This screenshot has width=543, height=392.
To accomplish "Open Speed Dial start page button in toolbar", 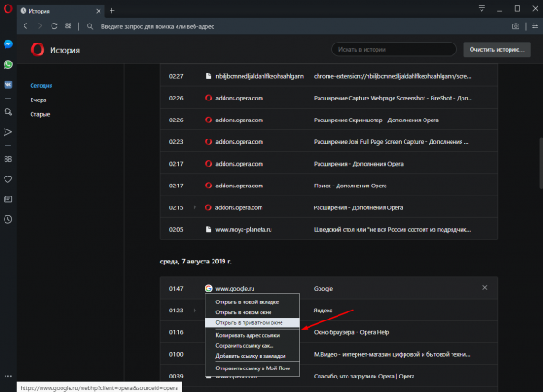I will pos(68,26).
